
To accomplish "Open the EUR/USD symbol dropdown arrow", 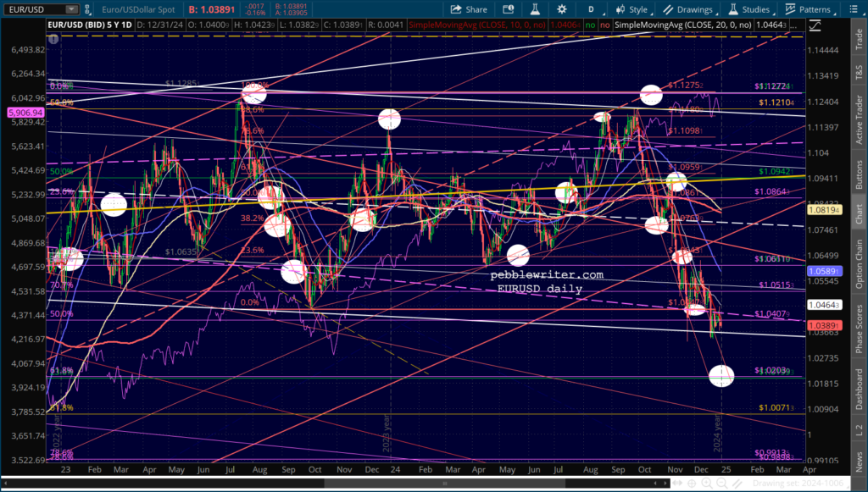I will [x=71, y=9].
